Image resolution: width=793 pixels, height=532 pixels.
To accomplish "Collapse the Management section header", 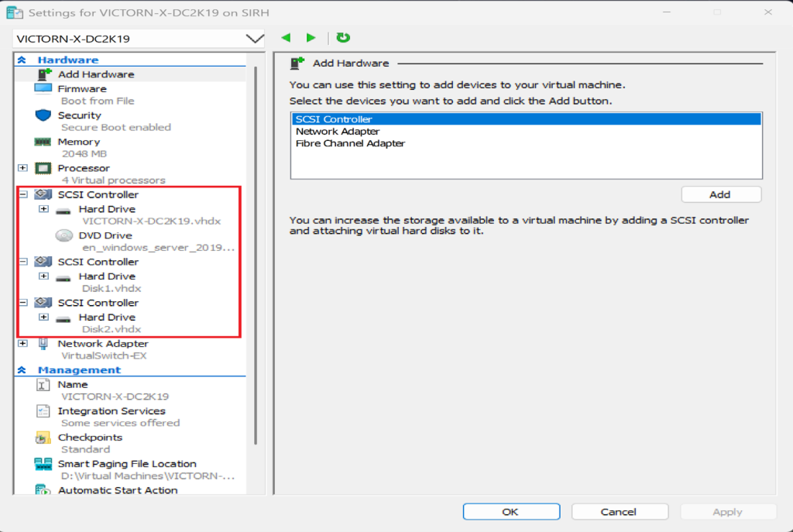I will (x=22, y=370).
